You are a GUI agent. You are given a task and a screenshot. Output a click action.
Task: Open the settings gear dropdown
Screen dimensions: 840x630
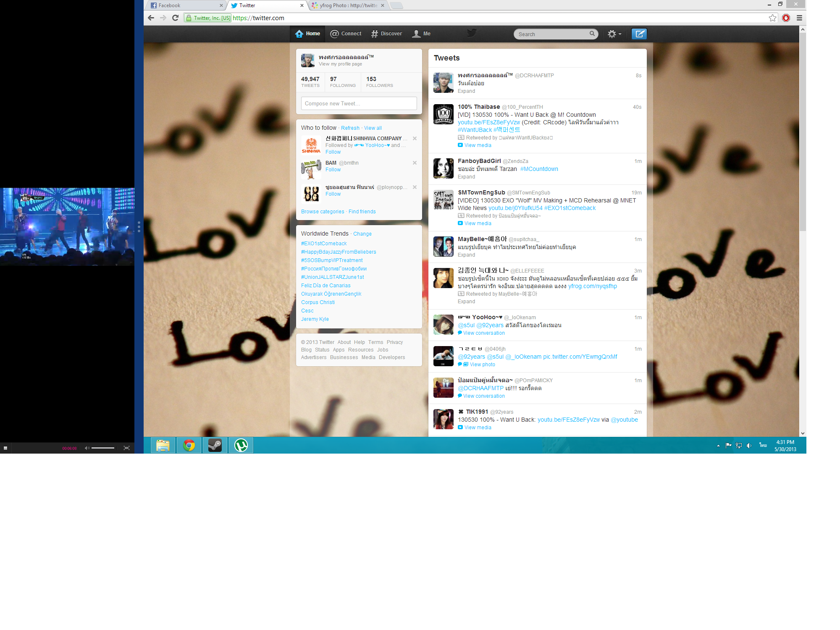614,34
